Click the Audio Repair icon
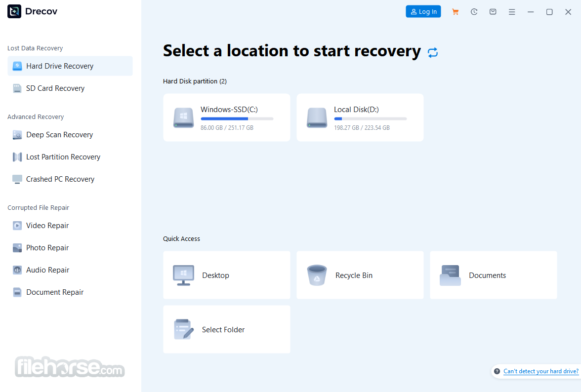This screenshot has height=392, width=581. pos(17,270)
